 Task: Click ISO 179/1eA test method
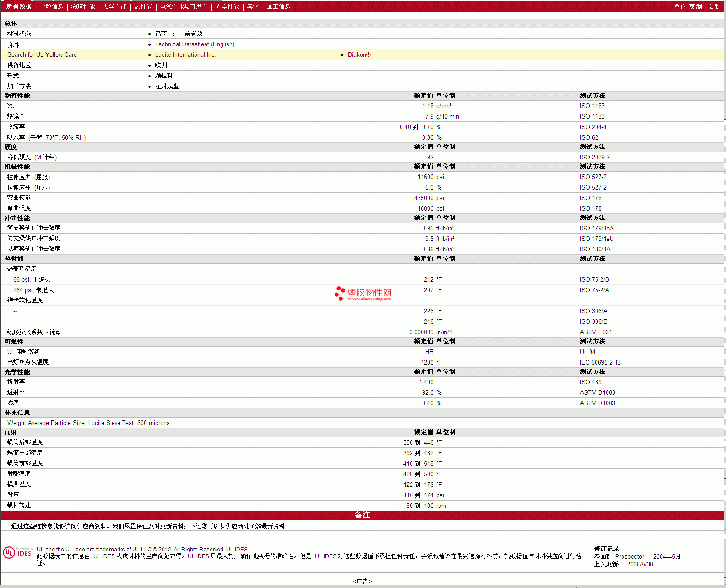pos(596,229)
